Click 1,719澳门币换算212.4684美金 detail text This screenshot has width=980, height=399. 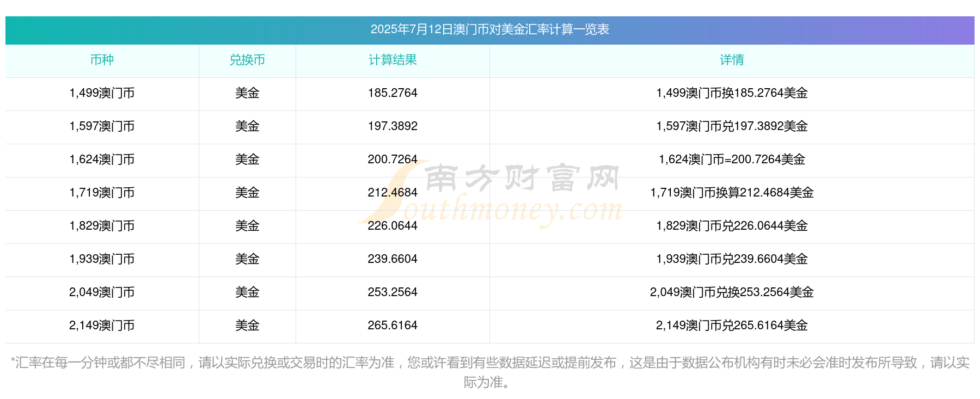click(732, 193)
